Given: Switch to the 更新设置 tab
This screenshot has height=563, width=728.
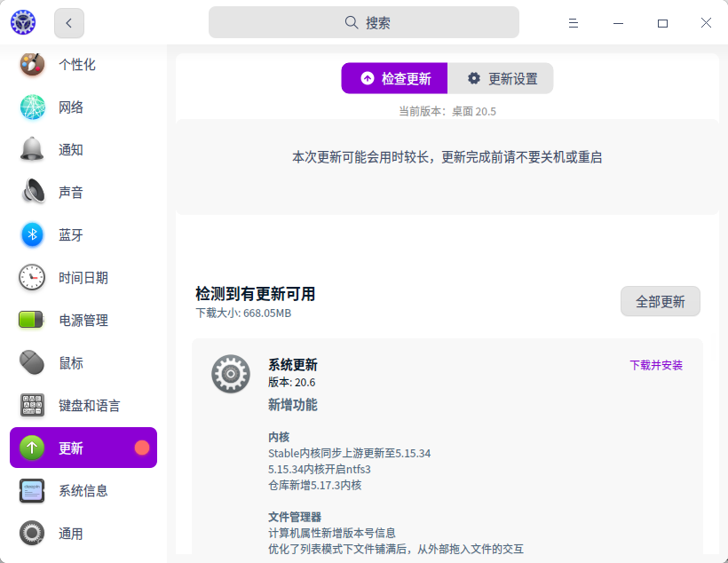Looking at the screenshot, I should coord(501,78).
